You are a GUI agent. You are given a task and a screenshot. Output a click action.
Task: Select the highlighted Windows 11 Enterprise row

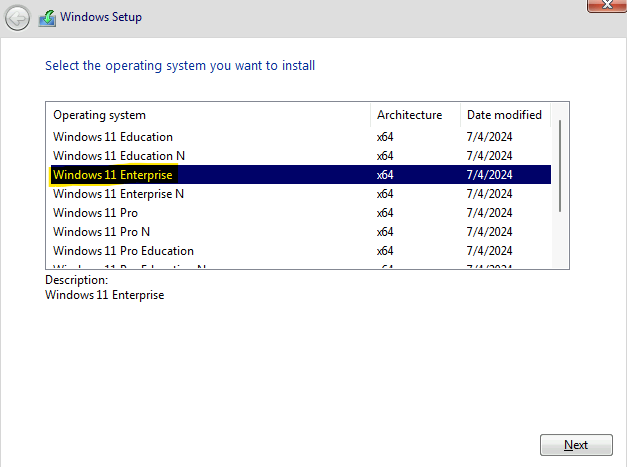click(x=301, y=175)
